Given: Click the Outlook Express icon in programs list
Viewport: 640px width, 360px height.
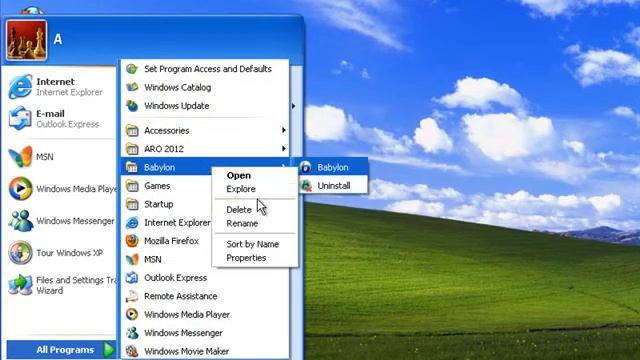Looking at the screenshot, I should (132, 278).
